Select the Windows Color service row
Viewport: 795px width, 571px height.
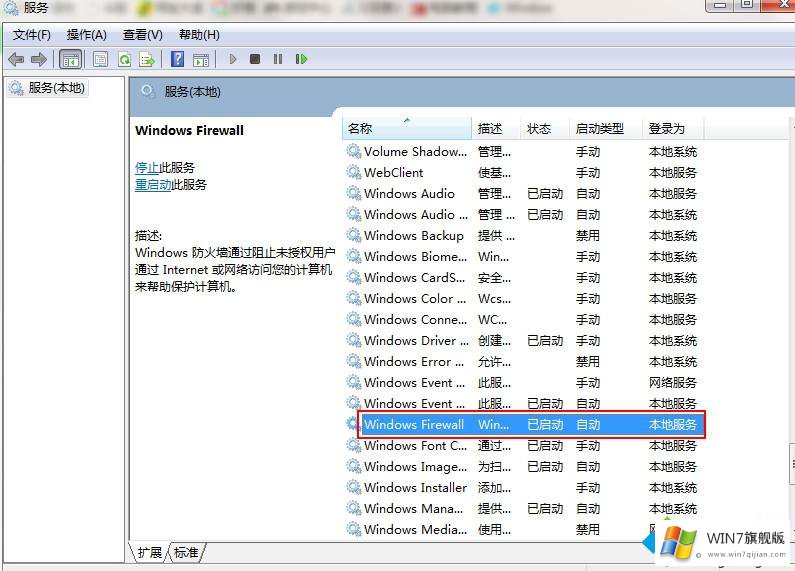523,299
